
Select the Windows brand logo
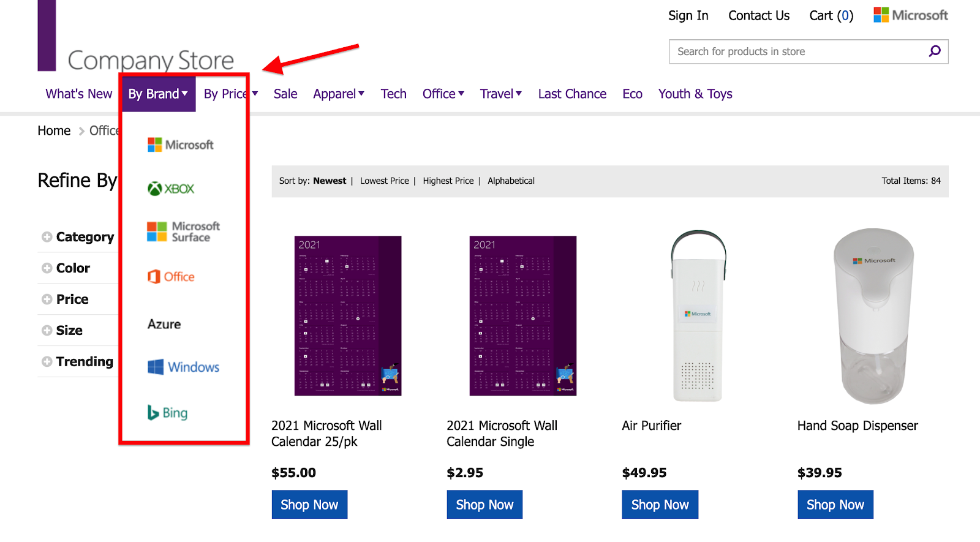point(183,367)
